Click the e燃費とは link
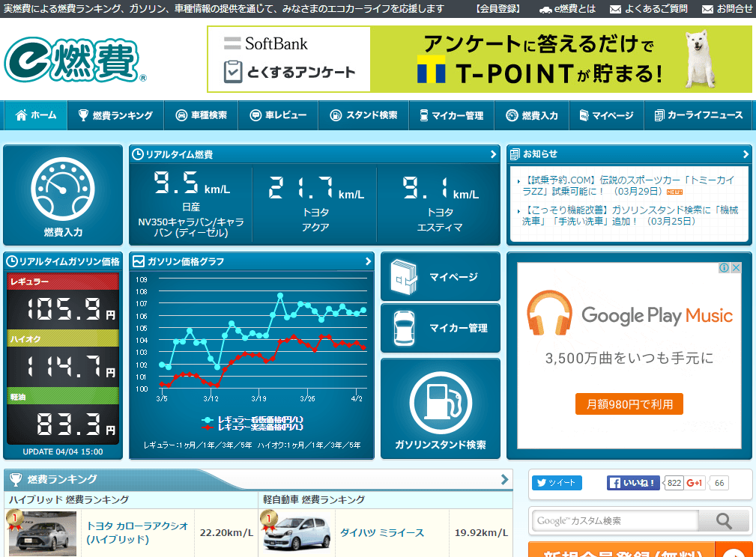This screenshot has height=557, width=756. [567, 9]
